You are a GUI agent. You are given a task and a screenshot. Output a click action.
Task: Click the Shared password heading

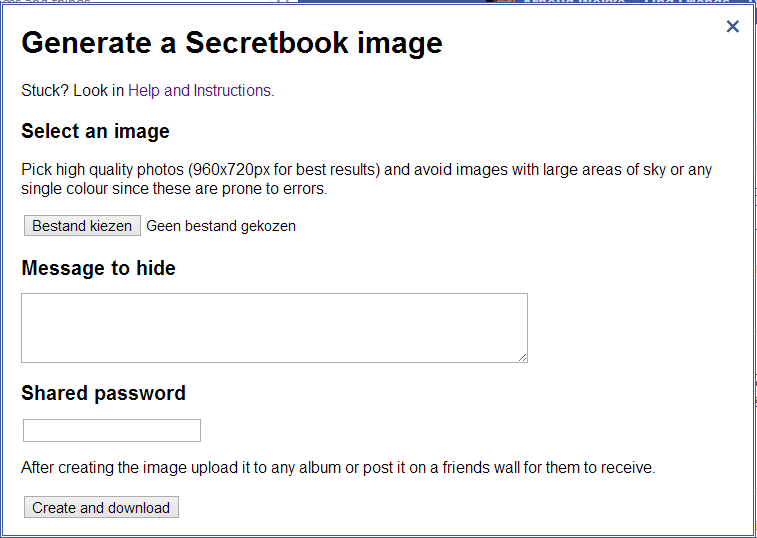click(x=103, y=393)
